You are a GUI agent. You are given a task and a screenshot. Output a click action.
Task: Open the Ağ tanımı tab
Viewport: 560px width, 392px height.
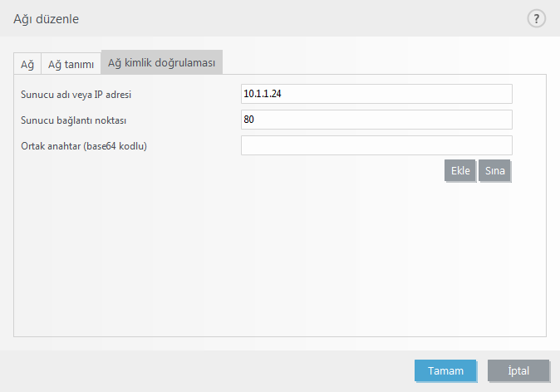71,64
